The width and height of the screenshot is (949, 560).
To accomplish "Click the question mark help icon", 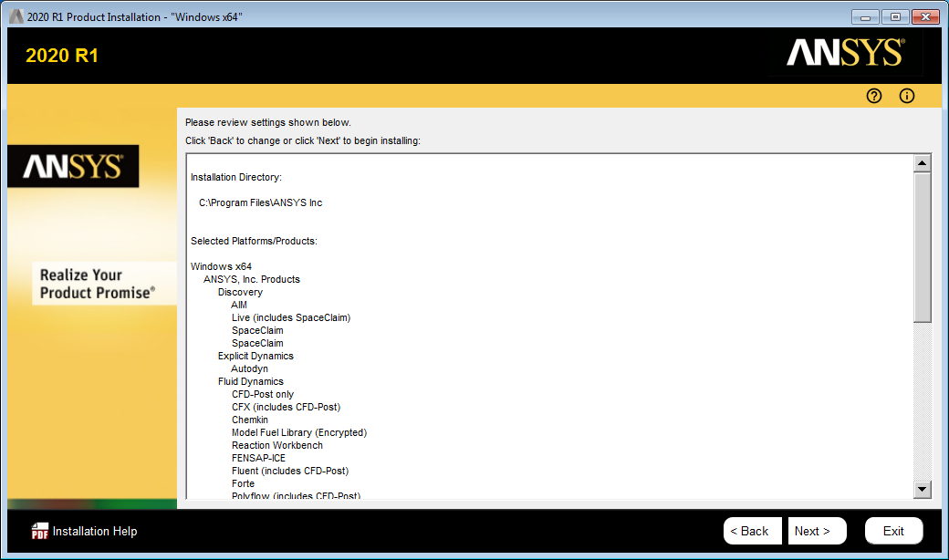I will [874, 96].
